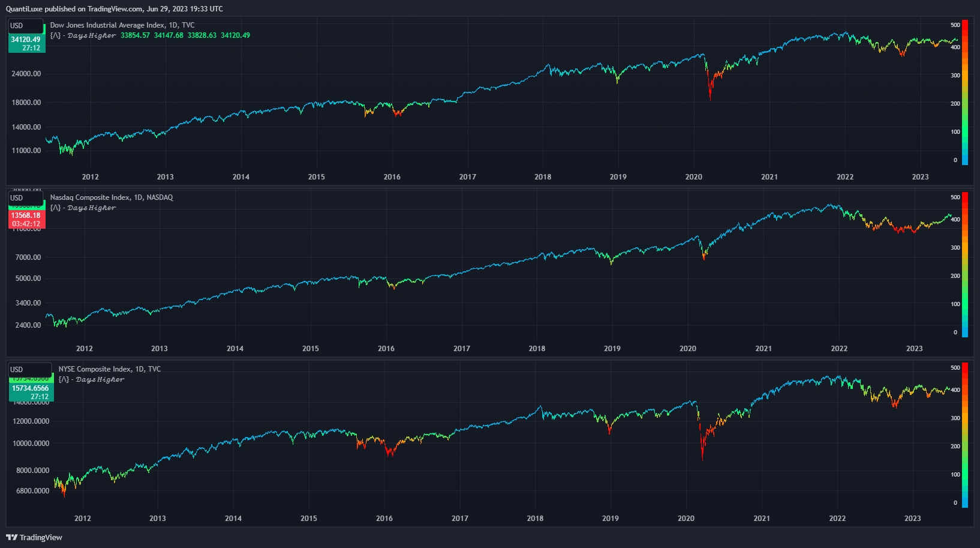
Task: Click the Dow Jones color scale bar
Action: pos(965,92)
